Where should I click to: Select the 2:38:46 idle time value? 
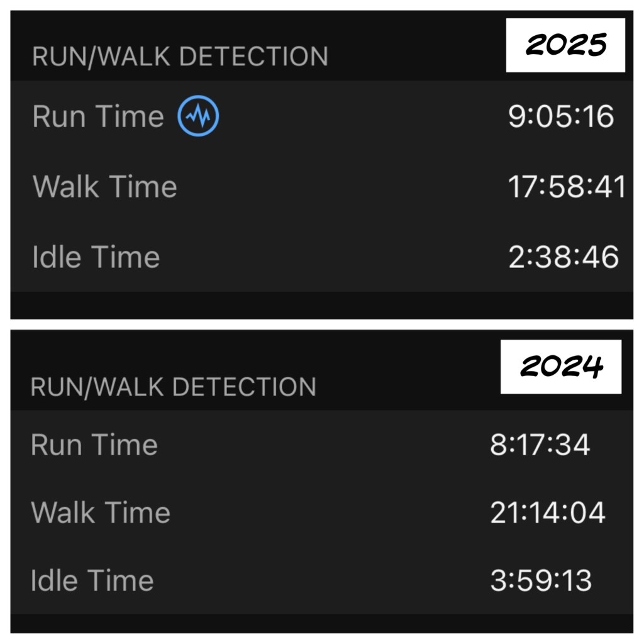563,257
